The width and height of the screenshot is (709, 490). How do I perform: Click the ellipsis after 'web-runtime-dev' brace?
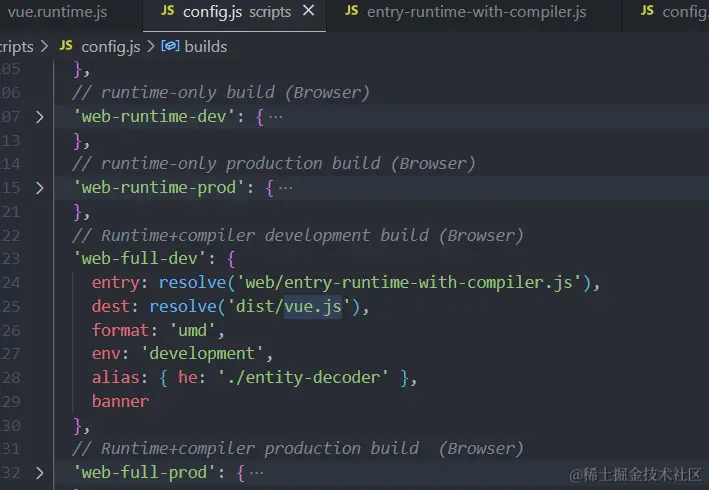(x=275, y=117)
